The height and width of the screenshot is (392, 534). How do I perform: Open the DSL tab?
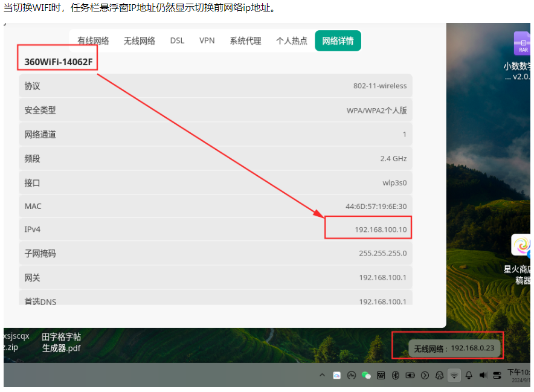click(177, 41)
